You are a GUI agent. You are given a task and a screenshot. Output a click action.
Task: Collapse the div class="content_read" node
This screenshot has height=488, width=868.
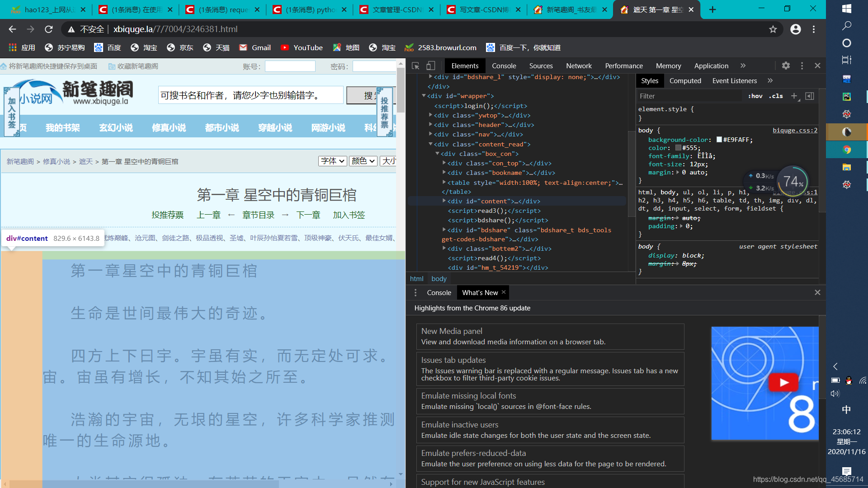click(x=430, y=144)
